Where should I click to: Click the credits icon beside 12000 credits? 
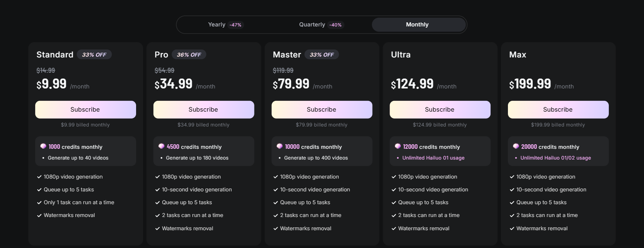point(398,146)
